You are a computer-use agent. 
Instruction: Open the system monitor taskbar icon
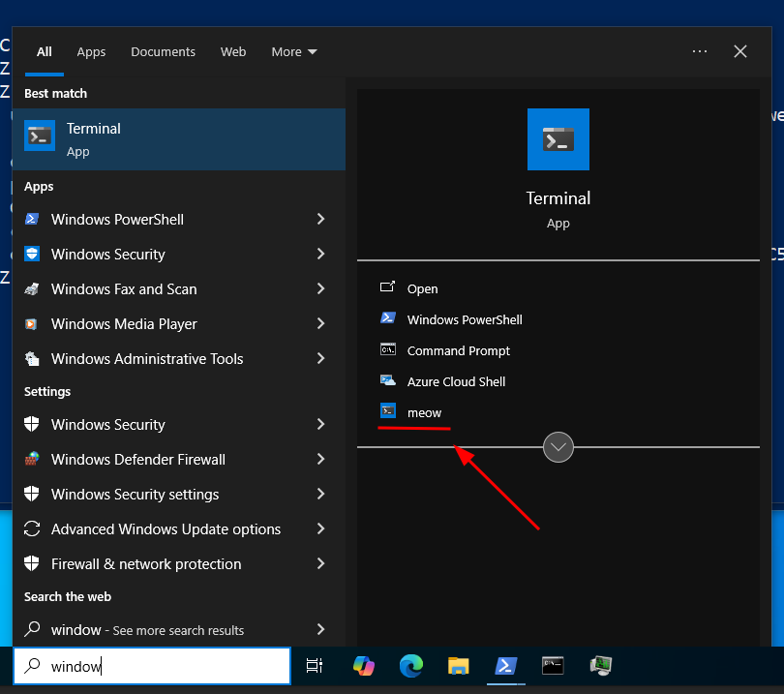[x=600, y=666]
